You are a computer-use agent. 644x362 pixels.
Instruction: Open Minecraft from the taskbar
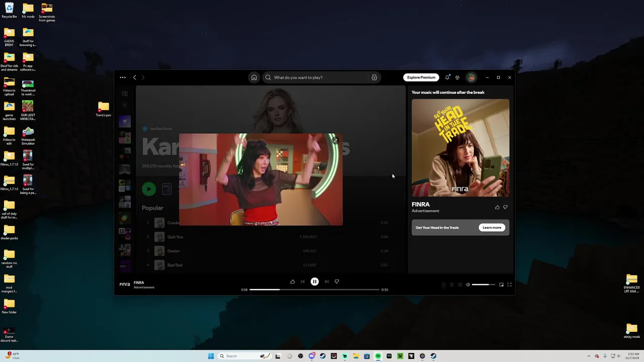pyautogui.click(x=399, y=356)
